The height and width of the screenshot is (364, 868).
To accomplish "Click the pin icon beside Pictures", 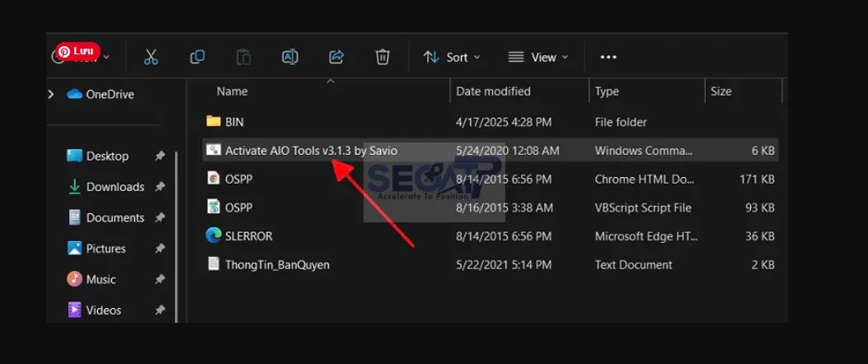I will (160, 249).
